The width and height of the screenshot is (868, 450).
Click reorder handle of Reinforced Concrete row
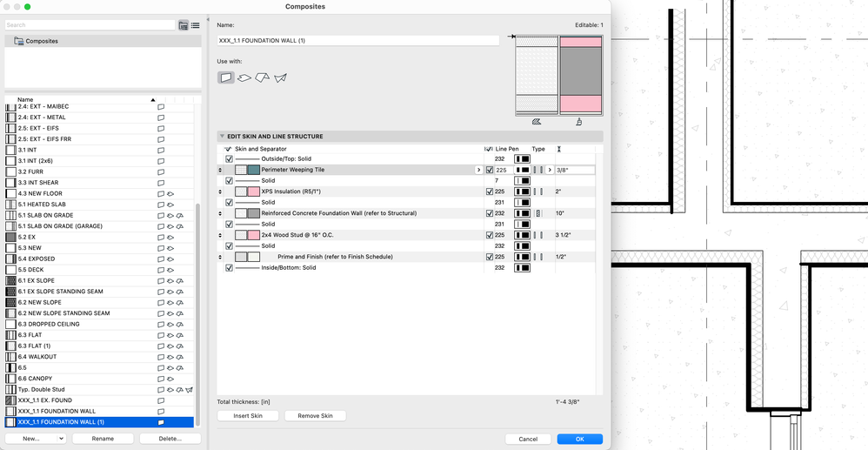click(x=221, y=213)
